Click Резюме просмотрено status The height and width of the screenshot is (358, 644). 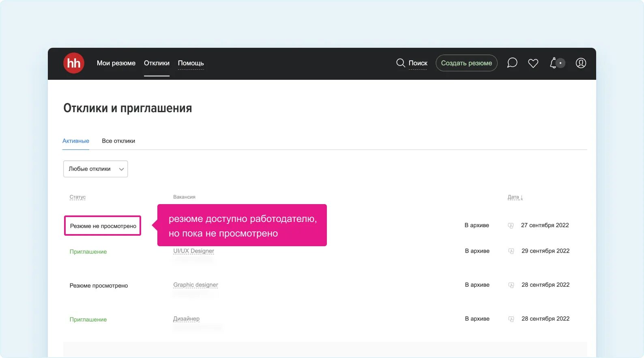coord(99,286)
